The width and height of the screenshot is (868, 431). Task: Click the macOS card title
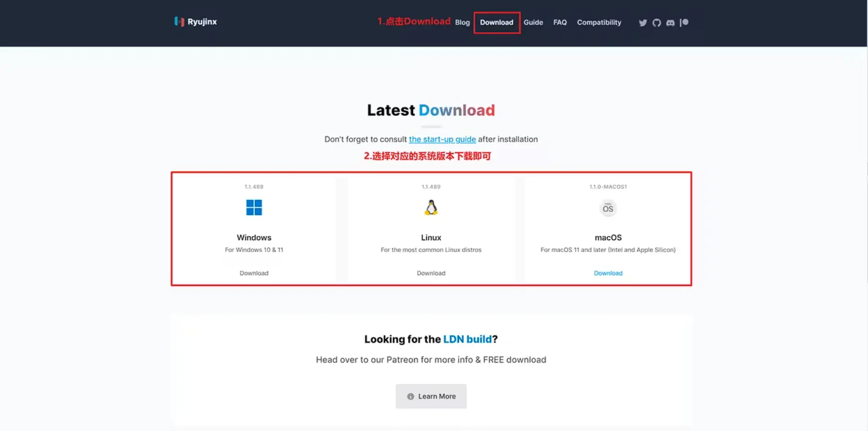click(608, 237)
